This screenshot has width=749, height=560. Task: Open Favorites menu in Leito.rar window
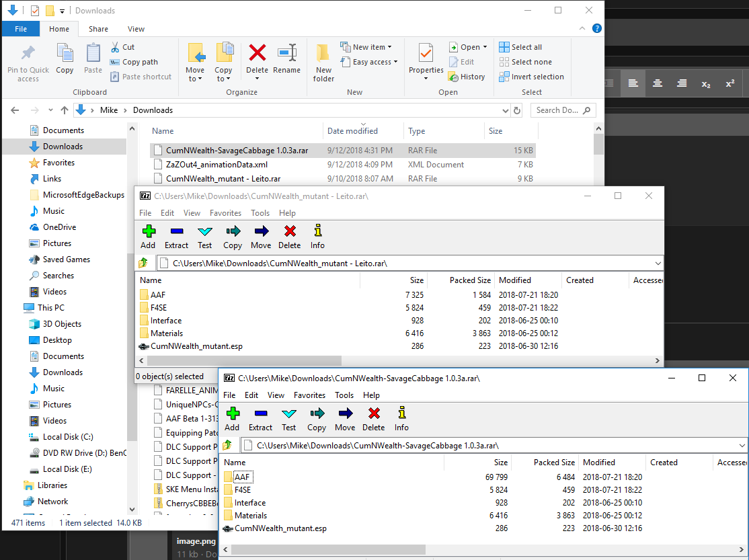click(x=225, y=213)
